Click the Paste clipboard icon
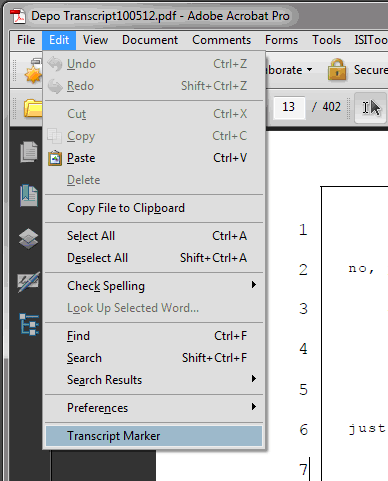388x481 pixels. 55,158
